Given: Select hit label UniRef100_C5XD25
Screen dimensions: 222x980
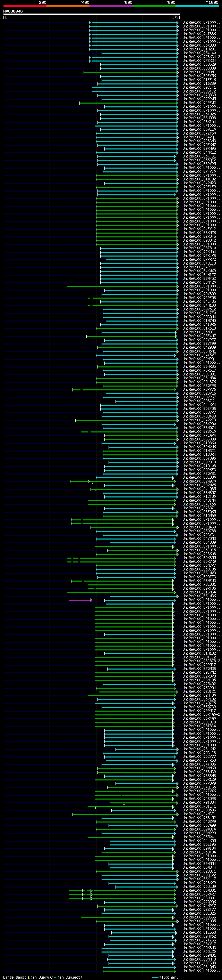Looking at the screenshot, I should click(x=199, y=114).
